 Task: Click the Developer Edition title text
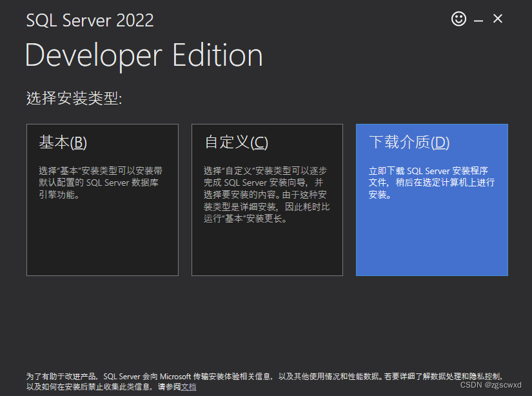144,55
